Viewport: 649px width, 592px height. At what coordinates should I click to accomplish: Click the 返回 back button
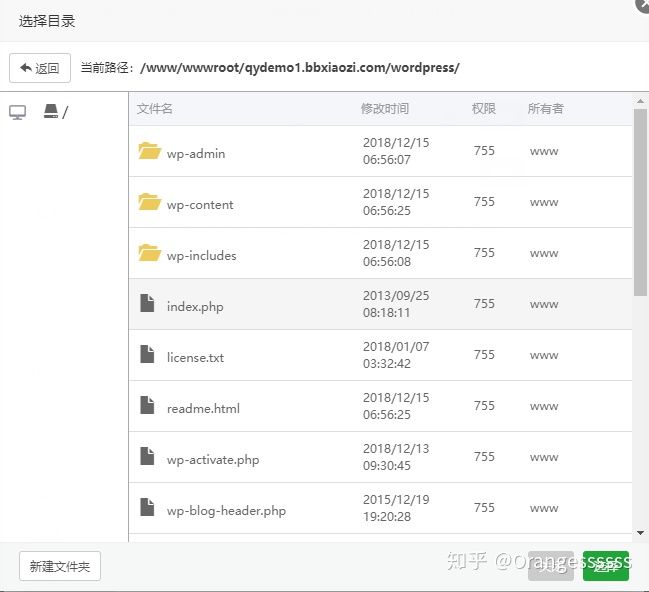point(40,68)
